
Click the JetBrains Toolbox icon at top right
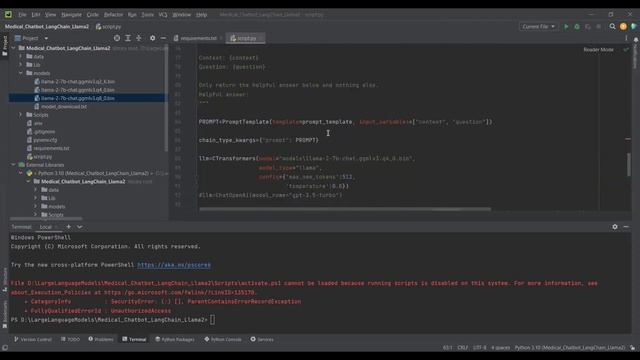(633, 27)
